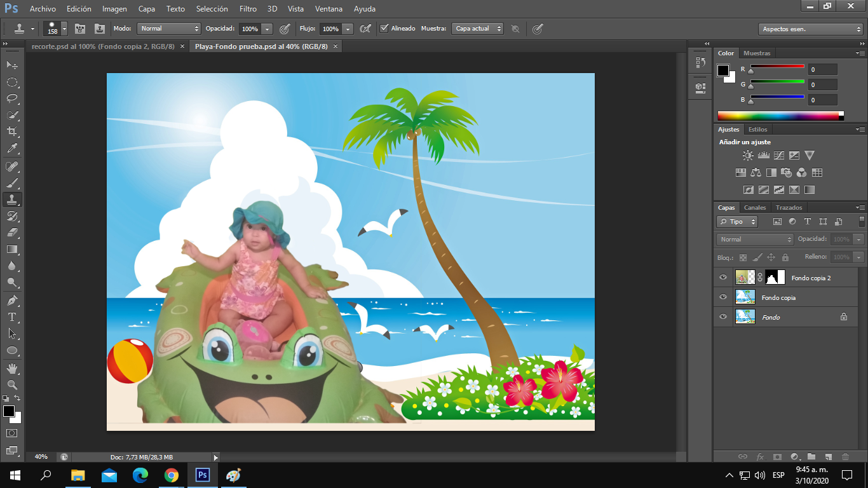Viewport: 868px width, 488px height.
Task: Select the Eyedropper tool
Action: point(12,149)
